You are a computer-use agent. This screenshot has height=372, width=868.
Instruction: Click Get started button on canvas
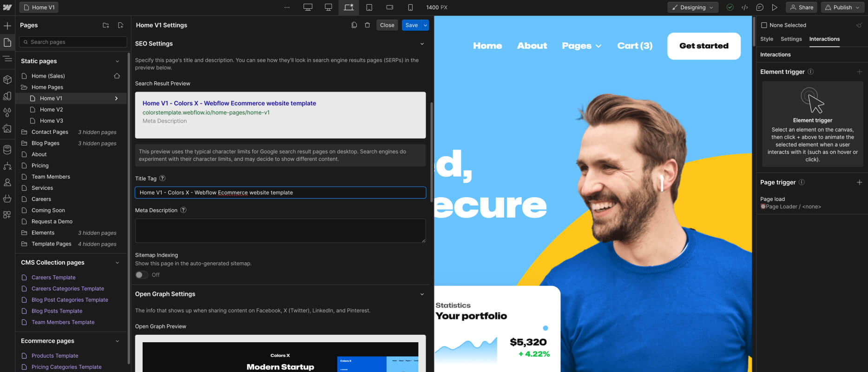pos(704,46)
